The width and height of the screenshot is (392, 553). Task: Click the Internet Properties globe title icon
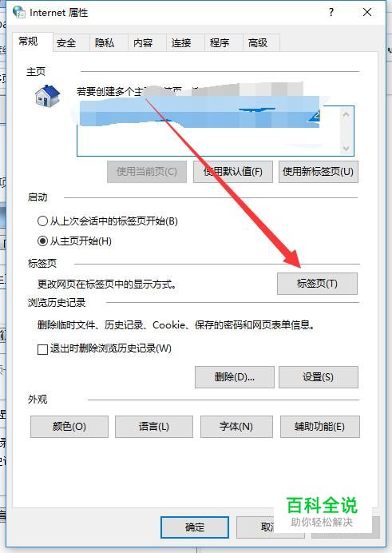tap(18, 12)
